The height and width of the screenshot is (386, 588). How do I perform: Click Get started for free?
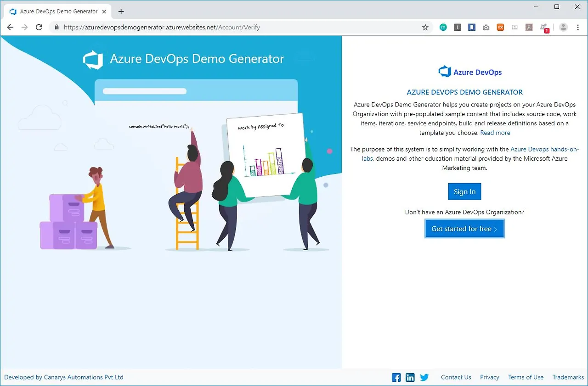point(464,229)
